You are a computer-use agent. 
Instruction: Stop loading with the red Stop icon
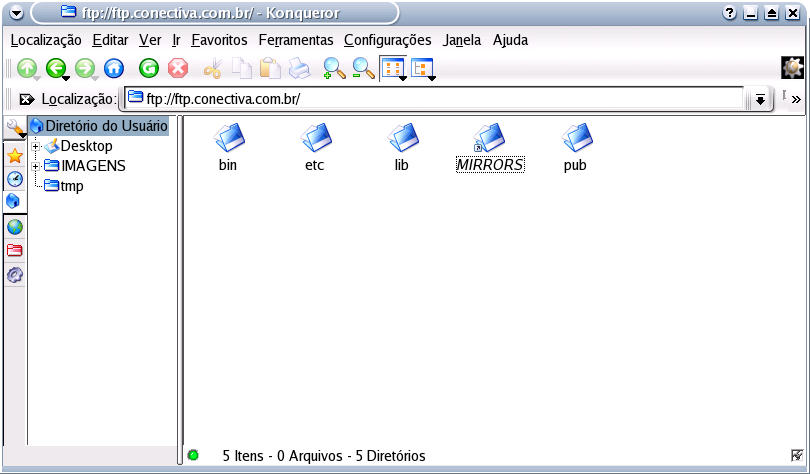[178, 68]
